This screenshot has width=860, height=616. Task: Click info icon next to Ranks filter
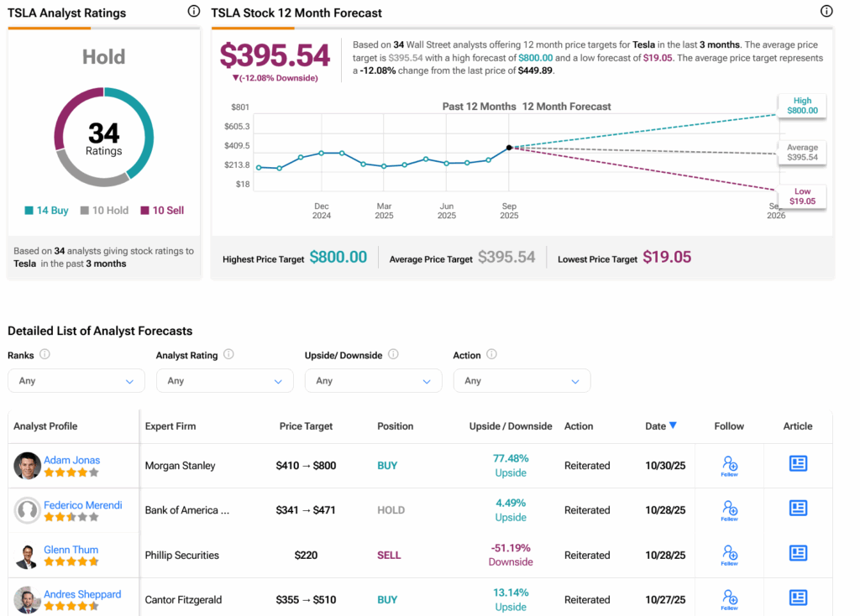45,355
